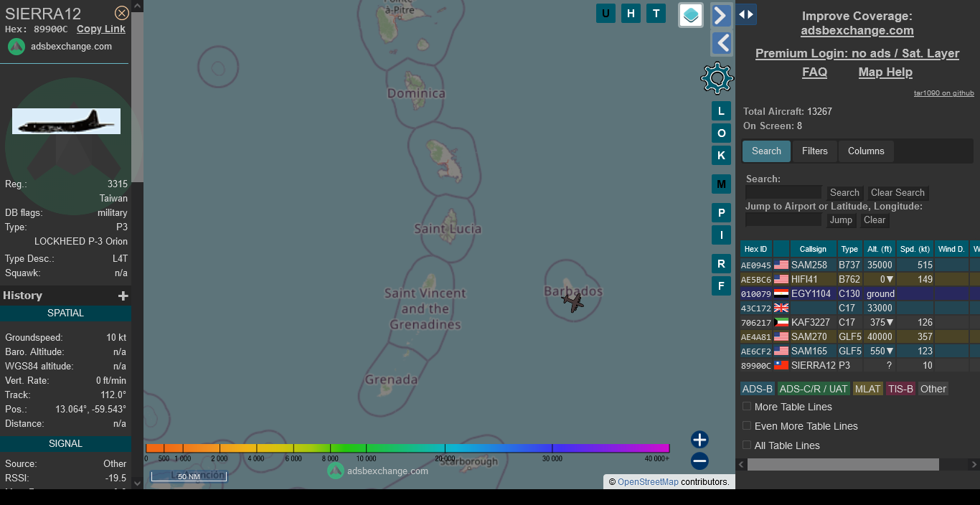The width and height of the screenshot is (980, 505).
Task: Zoom in with the plus button
Action: point(700,440)
